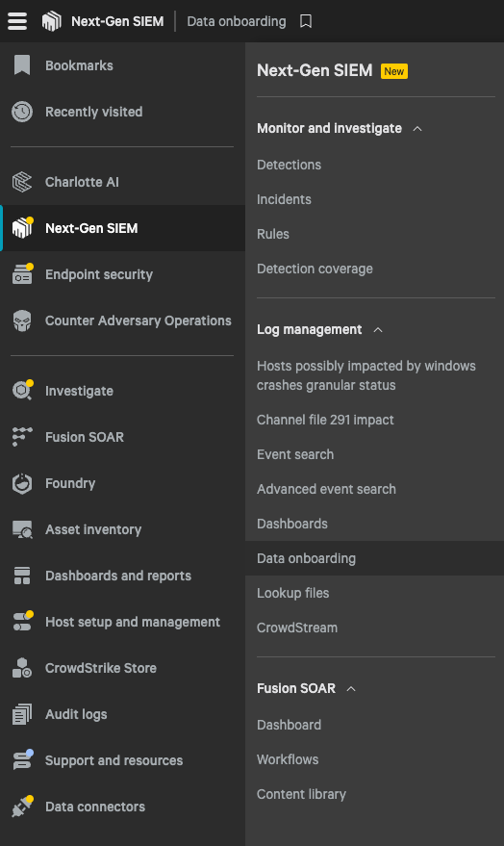Collapse the Log management section chevron

(x=378, y=330)
